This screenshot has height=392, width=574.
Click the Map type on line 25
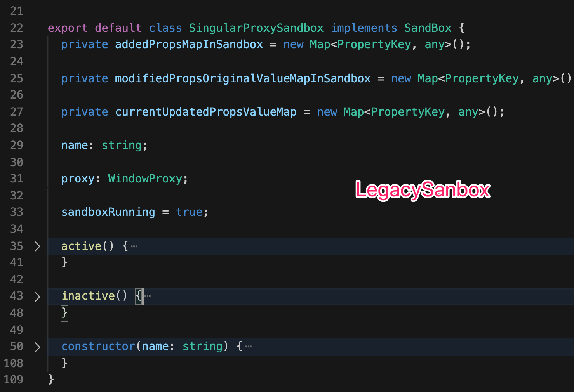point(428,78)
